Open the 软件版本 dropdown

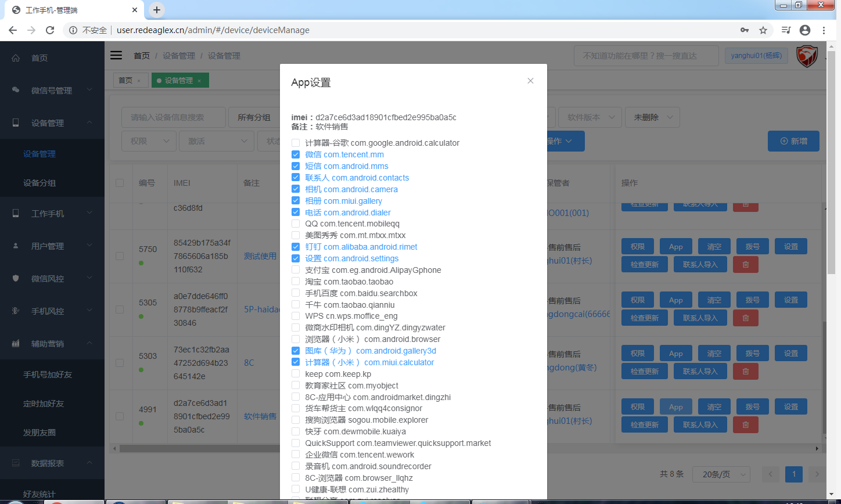pyautogui.click(x=591, y=117)
